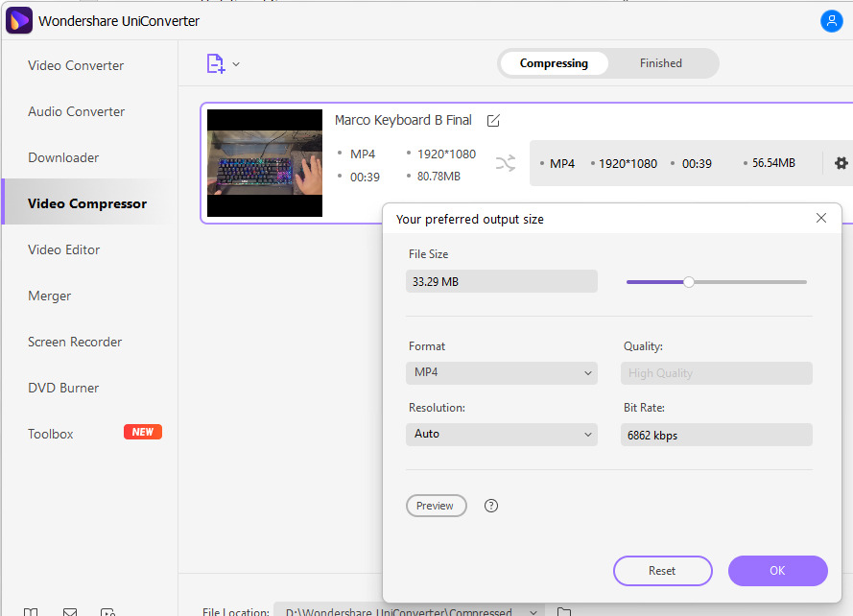
Task: Open output folder icon beside File Location
Action: pos(564,611)
